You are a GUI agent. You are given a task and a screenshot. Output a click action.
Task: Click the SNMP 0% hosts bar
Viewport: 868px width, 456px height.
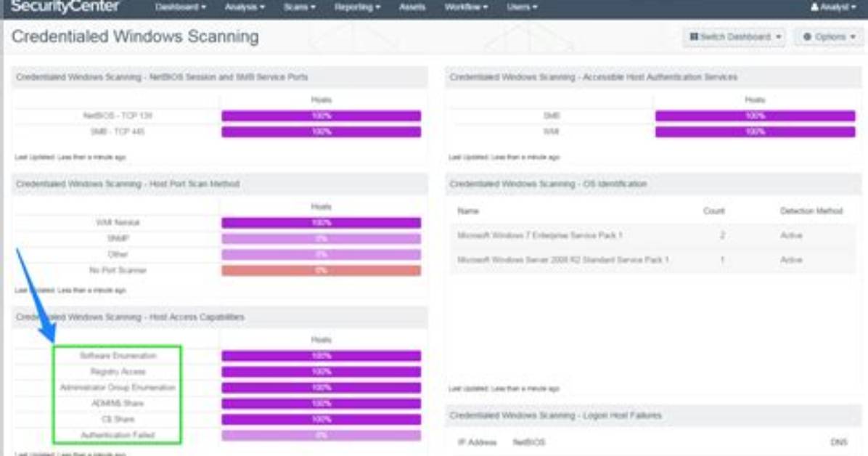point(321,239)
